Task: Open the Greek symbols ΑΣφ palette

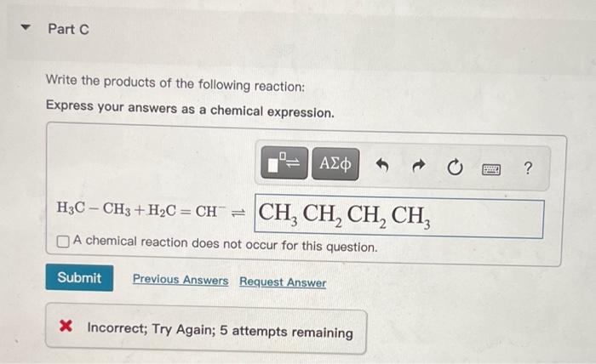Action: click(335, 164)
